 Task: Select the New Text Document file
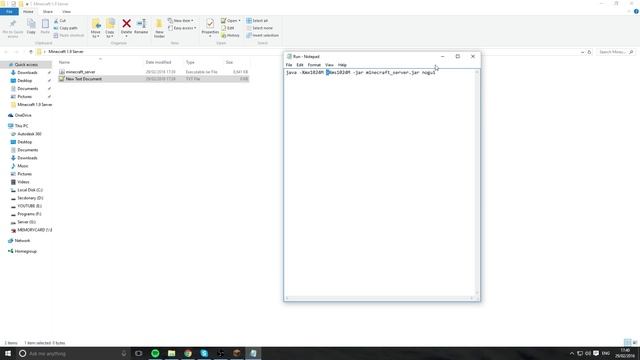pos(153,79)
